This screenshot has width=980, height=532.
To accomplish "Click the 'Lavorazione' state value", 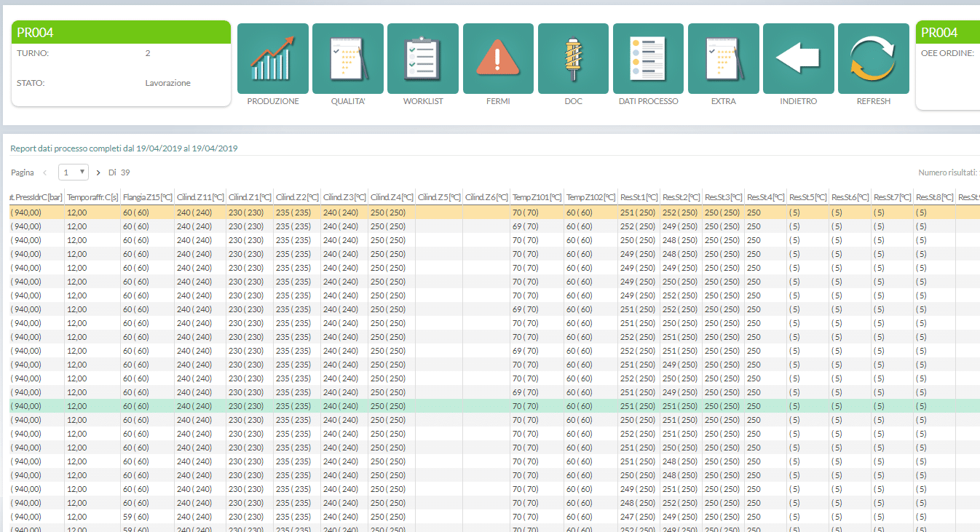I will click(167, 83).
